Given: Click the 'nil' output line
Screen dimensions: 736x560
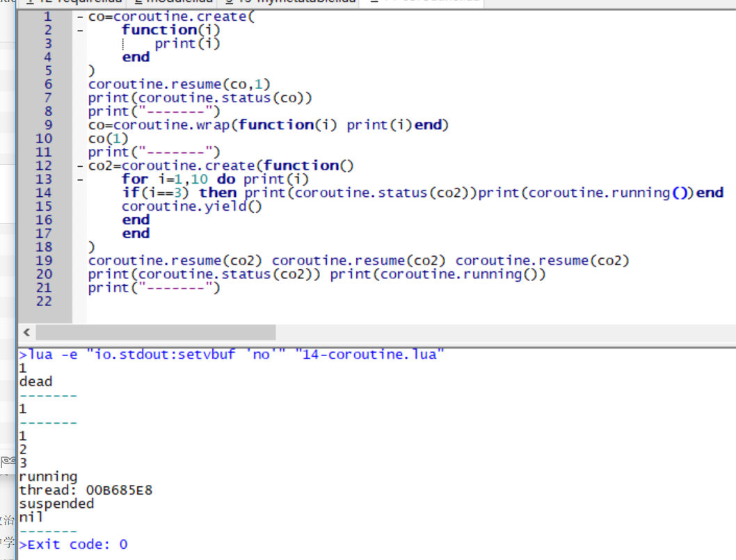Looking at the screenshot, I should coord(31,518).
